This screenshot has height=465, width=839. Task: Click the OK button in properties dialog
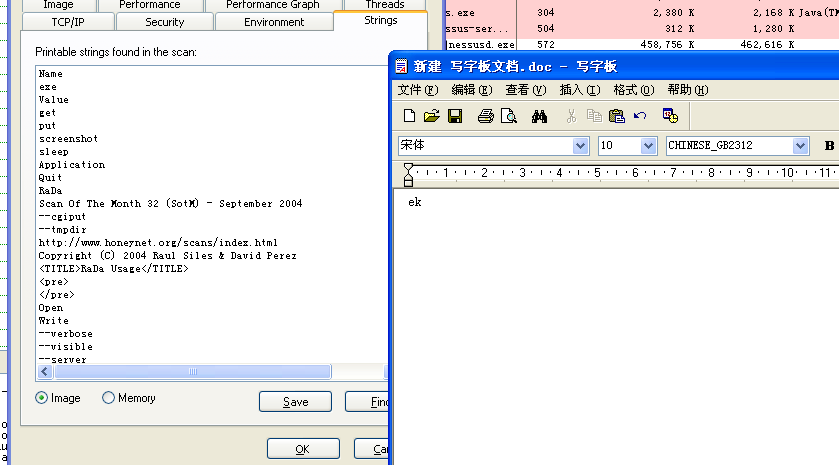(303, 449)
